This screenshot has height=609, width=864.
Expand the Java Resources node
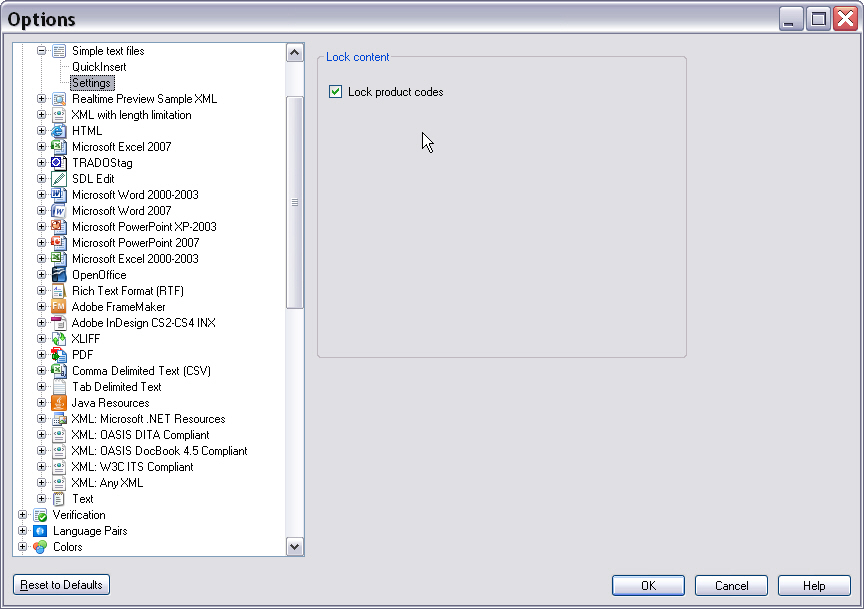pos(41,402)
